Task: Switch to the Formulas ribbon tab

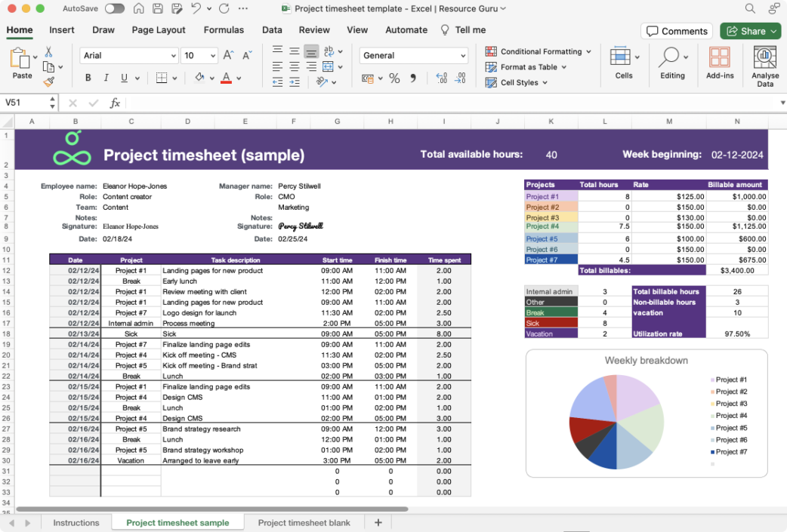Action: 224,30
